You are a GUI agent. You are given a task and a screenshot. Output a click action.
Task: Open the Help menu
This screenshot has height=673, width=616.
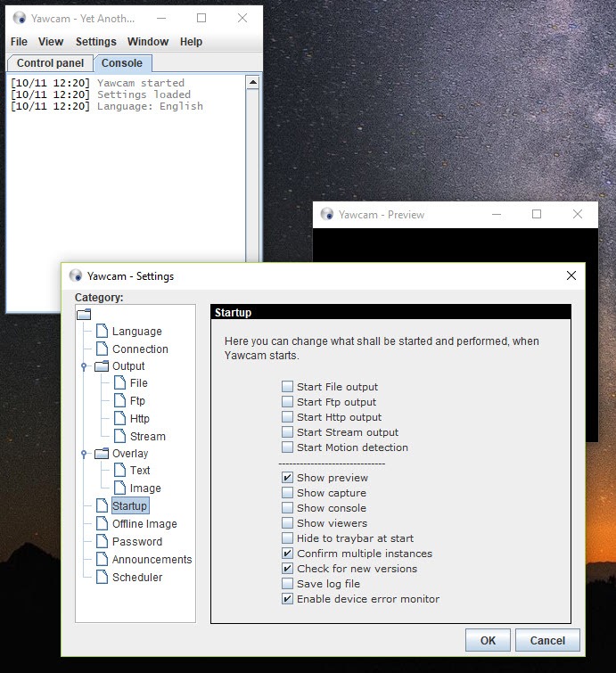191,42
